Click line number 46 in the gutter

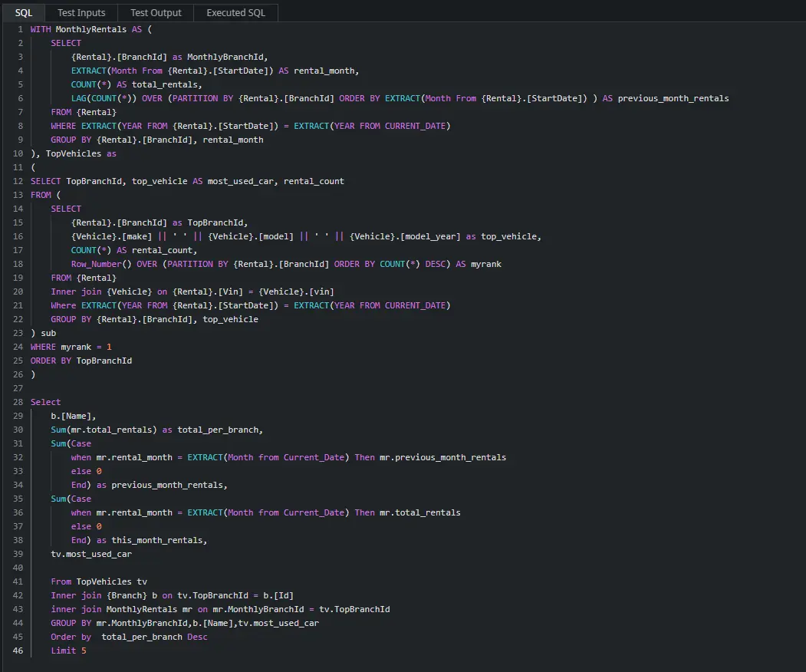[x=18, y=650]
